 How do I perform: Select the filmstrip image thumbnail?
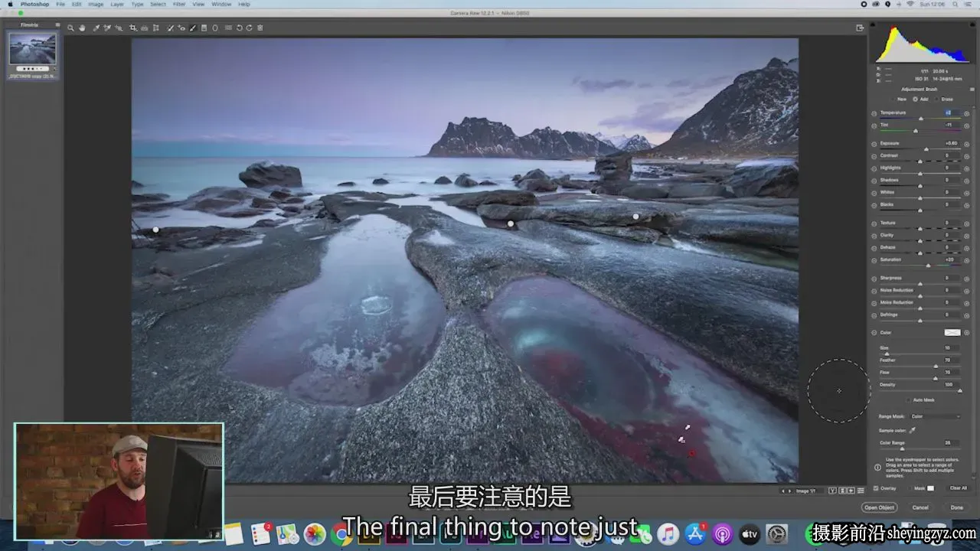[x=32, y=49]
